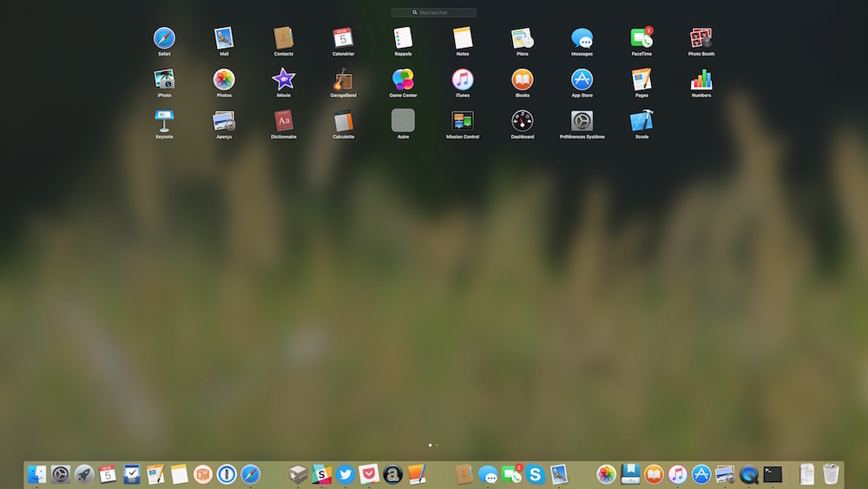Open Photos from the Launchpad grid

click(x=224, y=80)
